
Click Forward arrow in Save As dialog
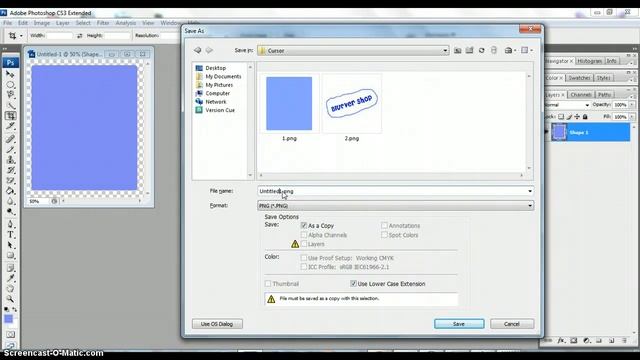209,50
